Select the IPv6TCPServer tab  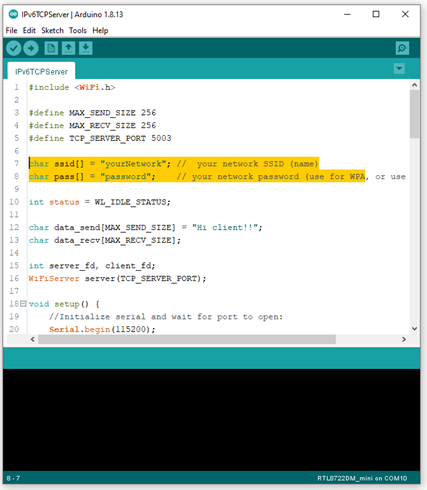[x=41, y=72]
